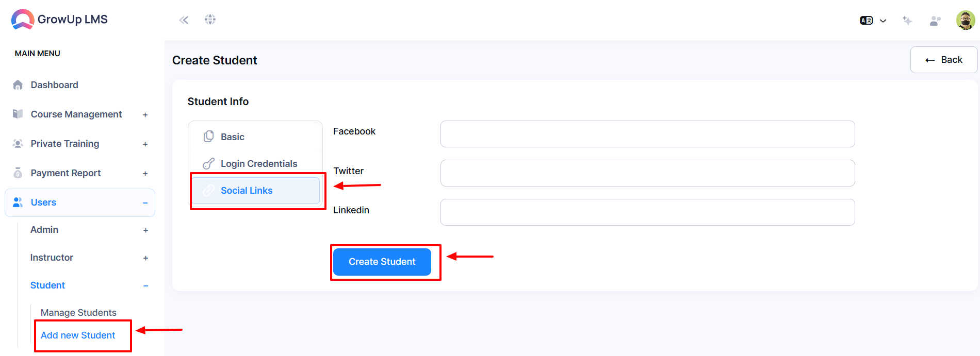Click the Create Student button

coord(382,262)
